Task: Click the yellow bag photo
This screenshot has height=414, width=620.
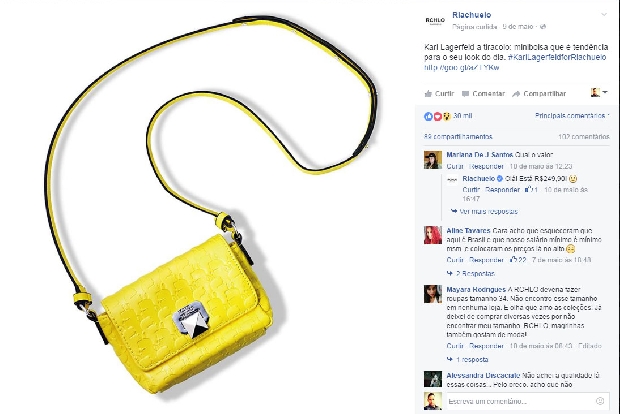Action: point(208,207)
